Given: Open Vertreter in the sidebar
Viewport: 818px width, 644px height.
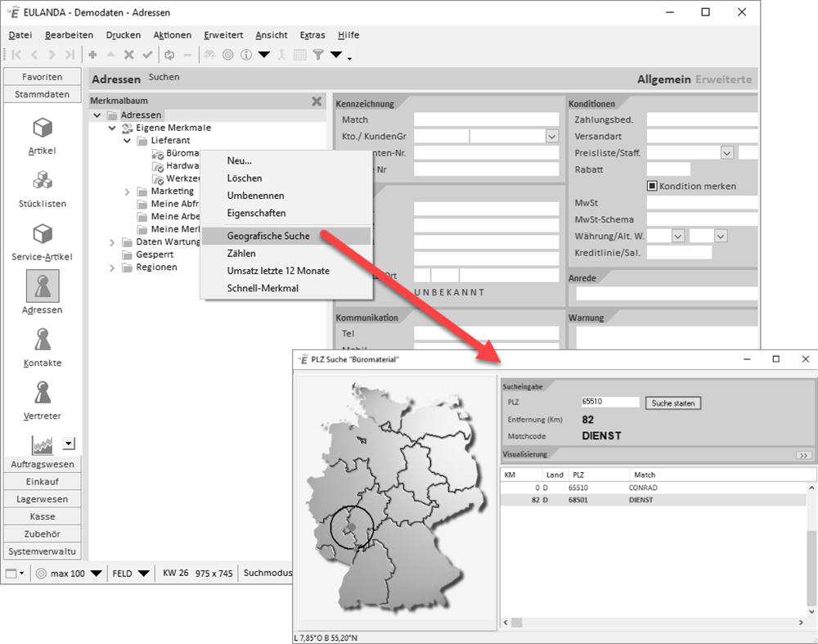Looking at the screenshot, I should point(43,401).
